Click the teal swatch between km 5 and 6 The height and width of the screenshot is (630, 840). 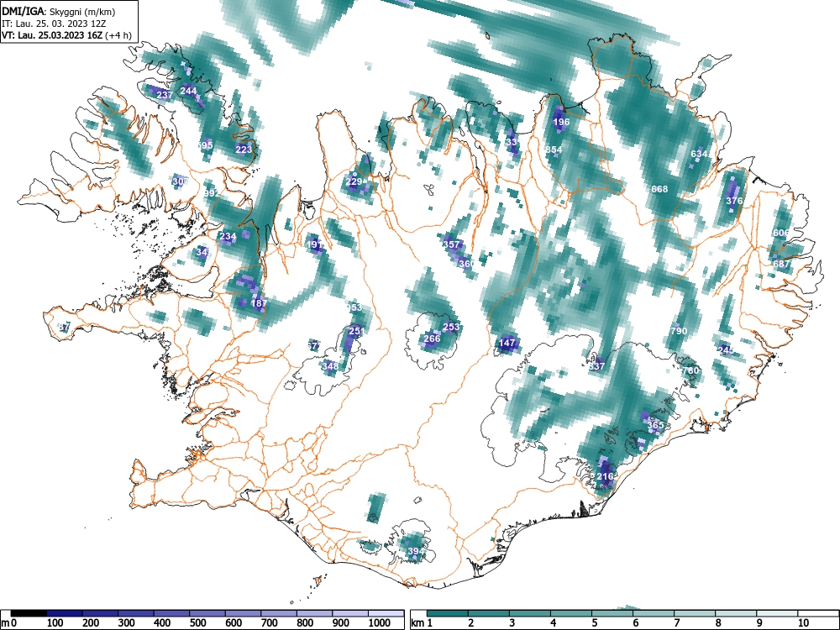click(x=612, y=613)
